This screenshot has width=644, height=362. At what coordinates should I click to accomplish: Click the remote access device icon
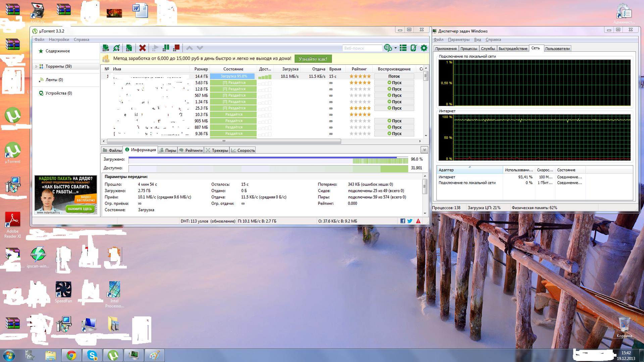[413, 48]
